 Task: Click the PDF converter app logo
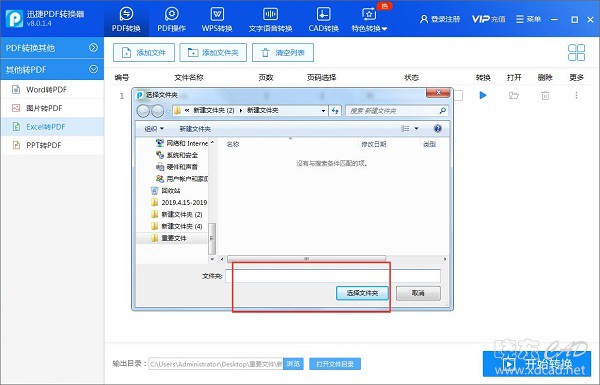click(x=14, y=18)
